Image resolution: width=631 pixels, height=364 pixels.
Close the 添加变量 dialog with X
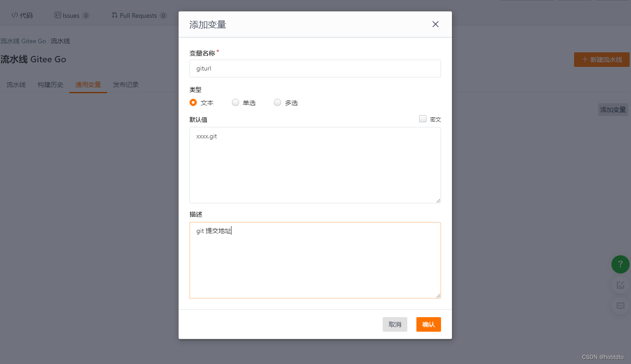coord(436,24)
